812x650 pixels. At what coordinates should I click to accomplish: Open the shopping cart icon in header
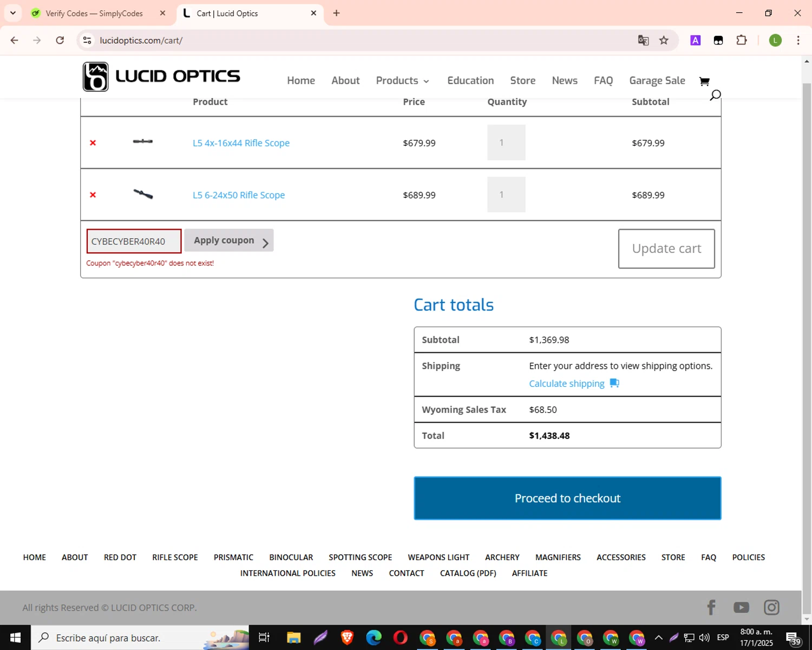click(704, 81)
